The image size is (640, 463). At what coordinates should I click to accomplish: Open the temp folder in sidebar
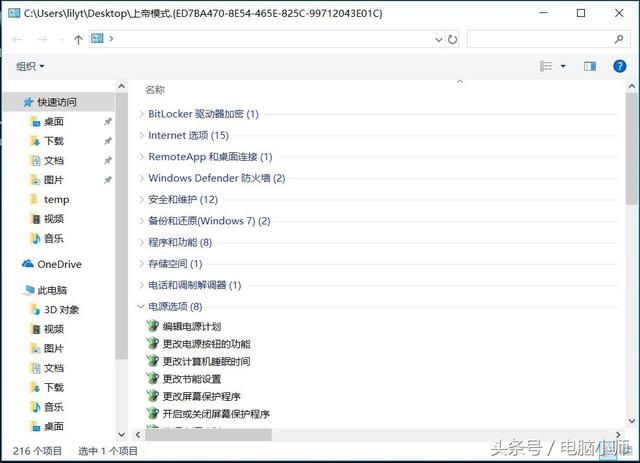[56, 200]
